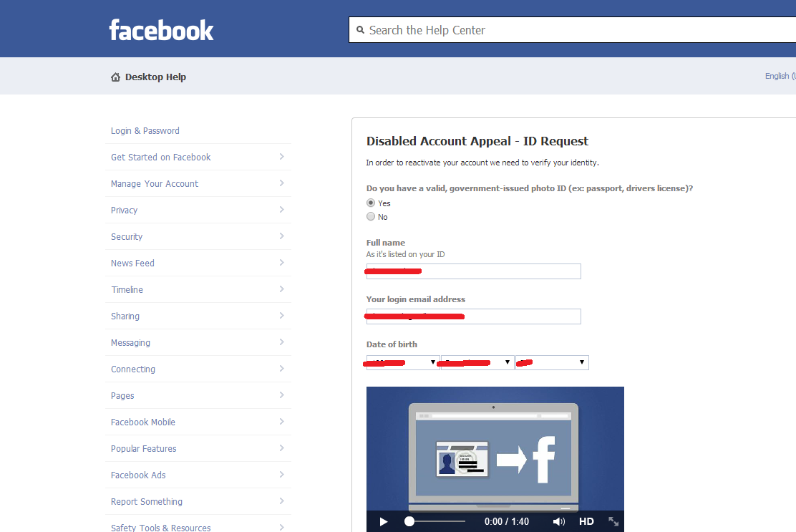Viewport: 796px width, 532px height.
Task: Mute the video using speaker icon
Action: (x=558, y=521)
